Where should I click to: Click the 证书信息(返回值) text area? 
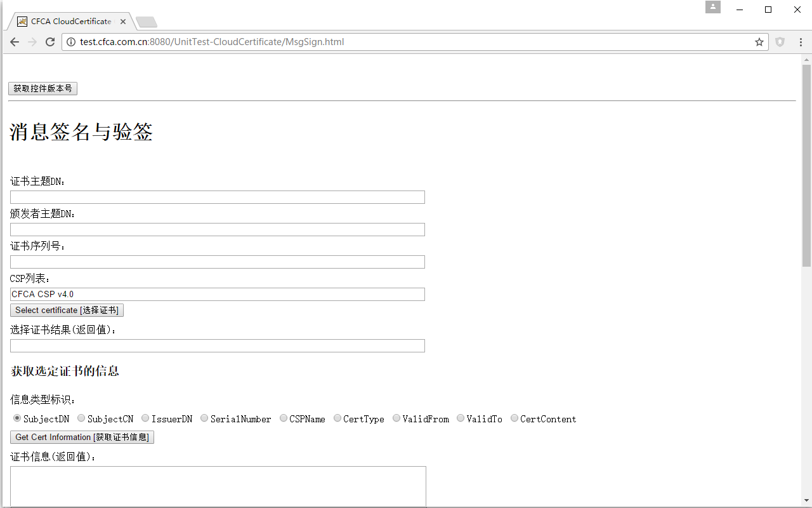coord(218,486)
